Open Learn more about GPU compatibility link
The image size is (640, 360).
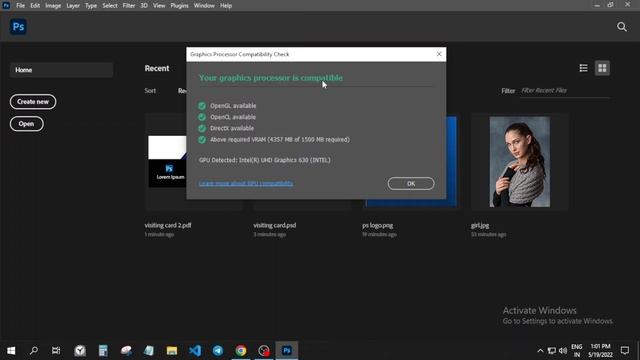[246, 184]
